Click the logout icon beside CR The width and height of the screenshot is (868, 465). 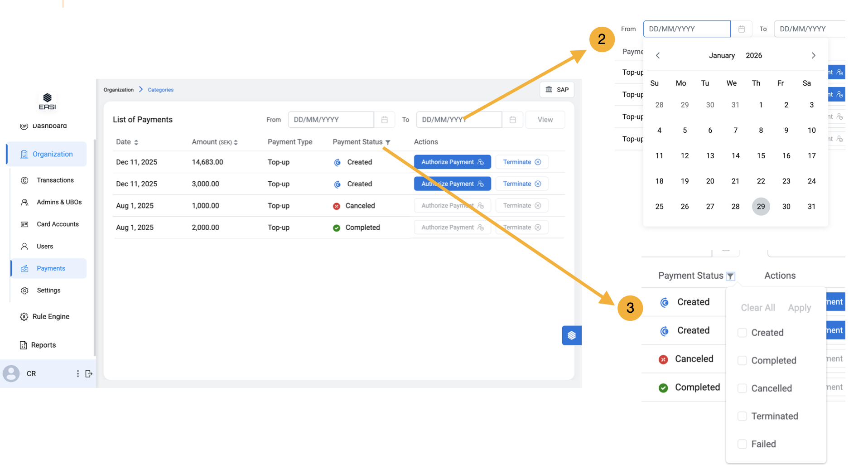pyautogui.click(x=89, y=373)
